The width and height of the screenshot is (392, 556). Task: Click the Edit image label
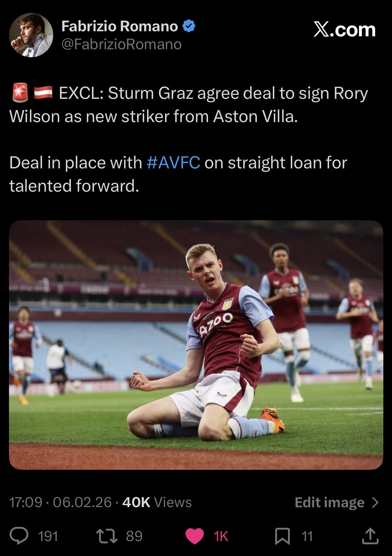329,502
